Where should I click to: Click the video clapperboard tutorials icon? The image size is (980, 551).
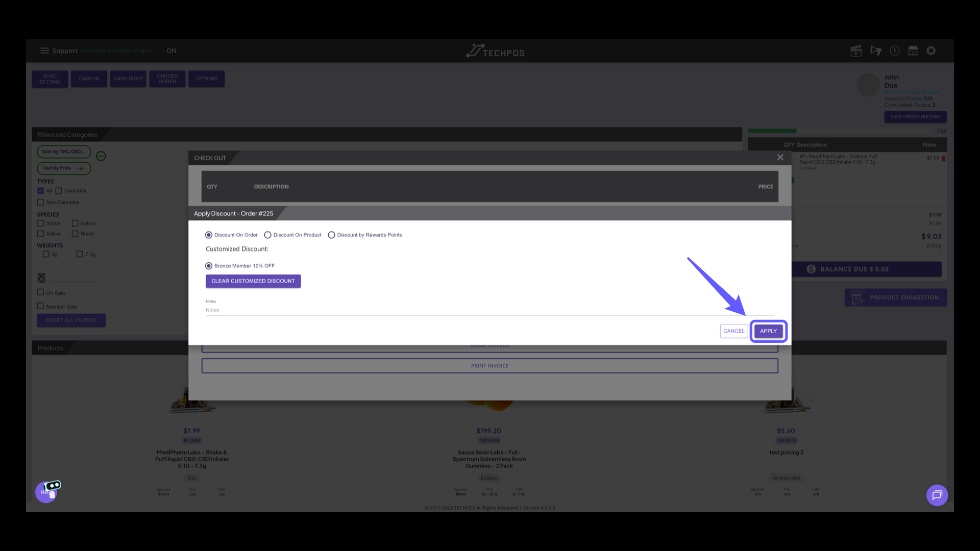pyautogui.click(x=856, y=51)
